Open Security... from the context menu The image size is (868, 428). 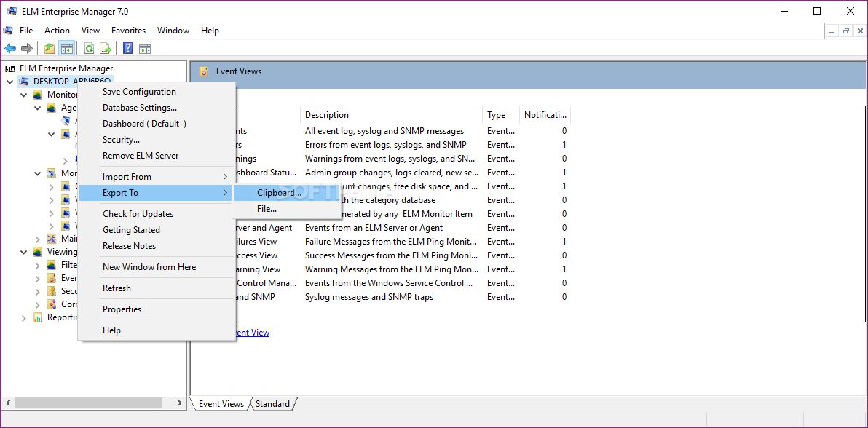click(156, 140)
